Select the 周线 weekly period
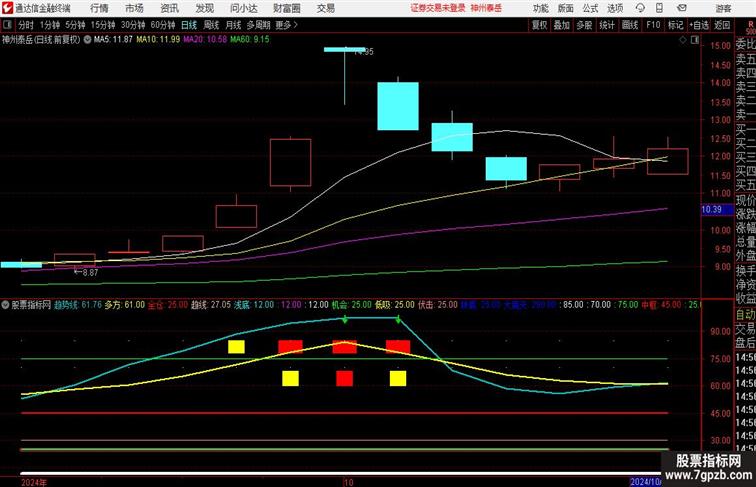This screenshot has height=487, width=756. [211, 25]
